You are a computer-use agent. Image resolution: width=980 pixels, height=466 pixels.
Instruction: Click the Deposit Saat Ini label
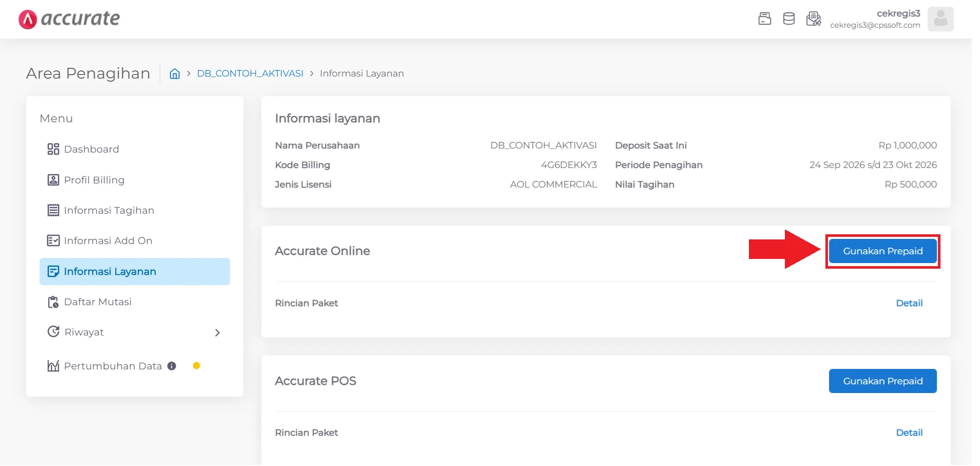point(651,145)
